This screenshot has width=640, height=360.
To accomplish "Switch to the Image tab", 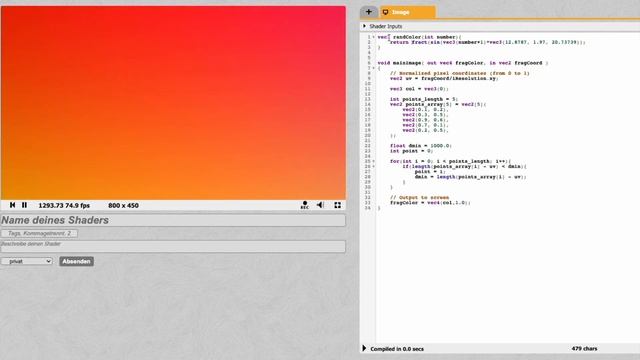I will [407, 12].
